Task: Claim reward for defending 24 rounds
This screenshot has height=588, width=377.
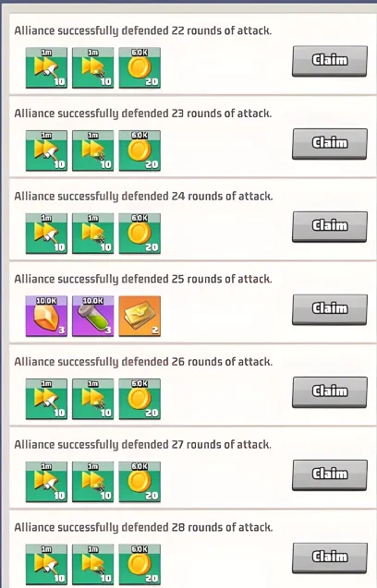Action: [x=330, y=227]
